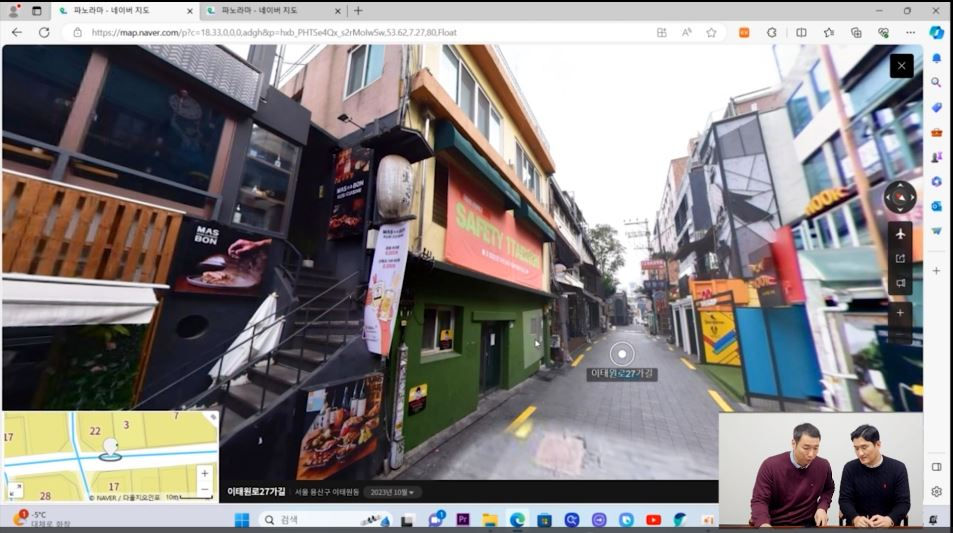
Task: Open the sidebar search icon
Action: point(937,83)
